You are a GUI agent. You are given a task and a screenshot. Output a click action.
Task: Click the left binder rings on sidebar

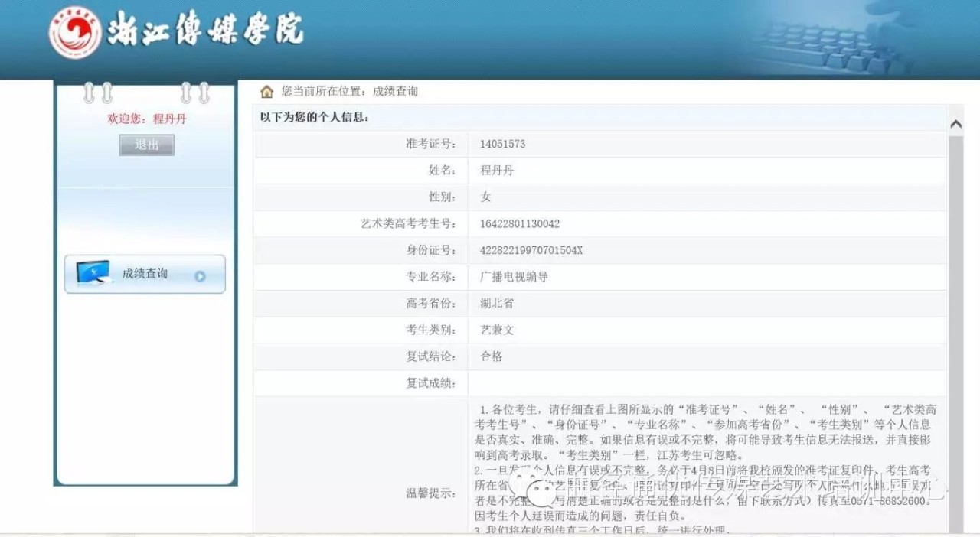click(97, 93)
